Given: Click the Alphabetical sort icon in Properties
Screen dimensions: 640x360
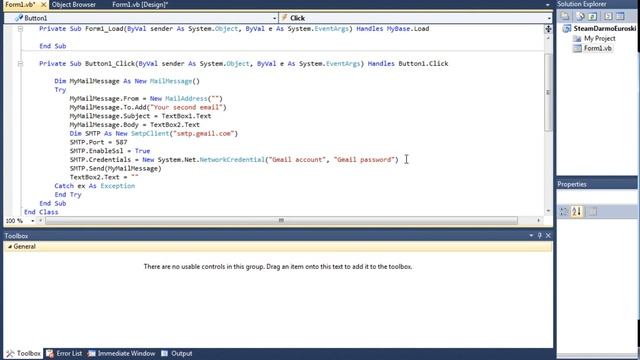Looking at the screenshot, I should pyautogui.click(x=576, y=211).
